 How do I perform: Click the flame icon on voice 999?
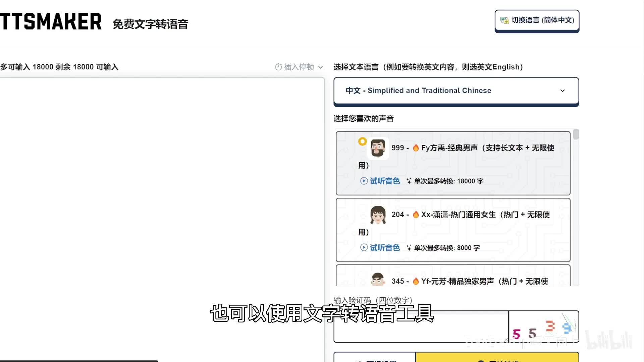click(x=416, y=148)
